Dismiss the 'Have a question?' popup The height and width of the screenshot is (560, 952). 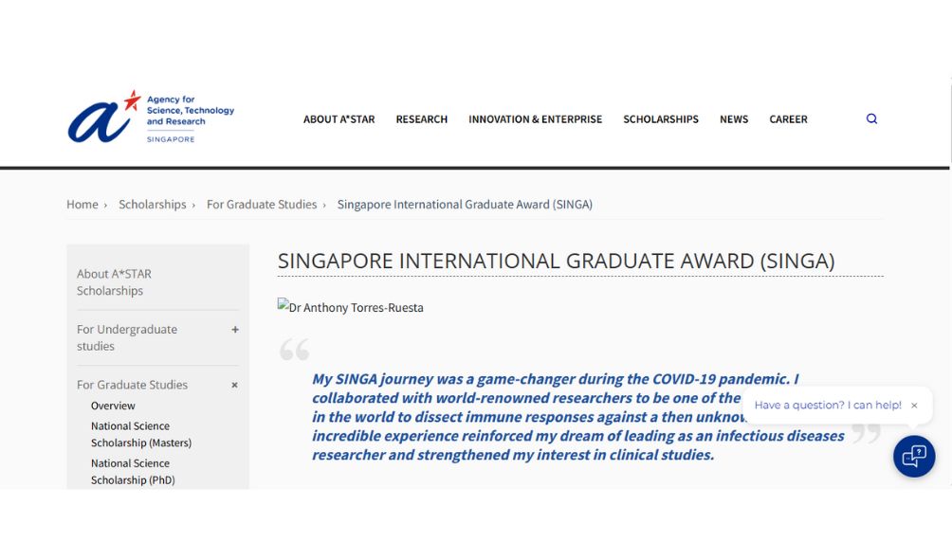tap(914, 406)
